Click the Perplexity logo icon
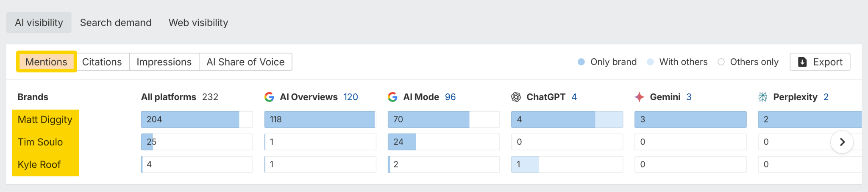868x192 pixels. [762, 97]
